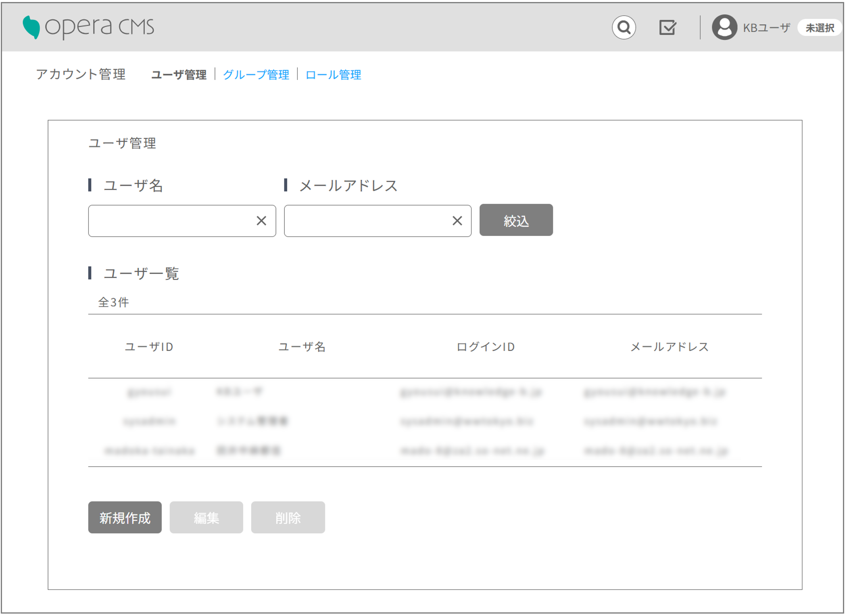Click the 新規作成 button
This screenshot has width=849, height=616.
pos(125,518)
